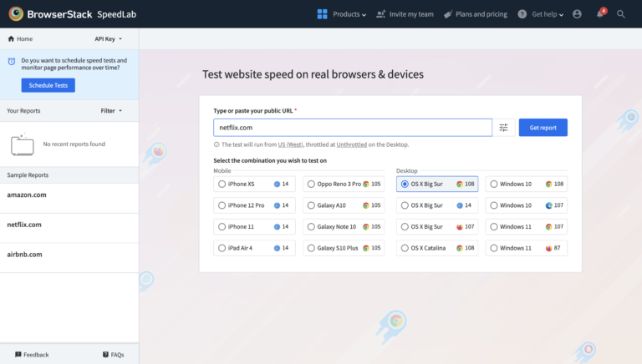Screen dimensions: 642x364
Task: Open the Filter dropdown for reports
Action: pyautogui.click(x=111, y=111)
